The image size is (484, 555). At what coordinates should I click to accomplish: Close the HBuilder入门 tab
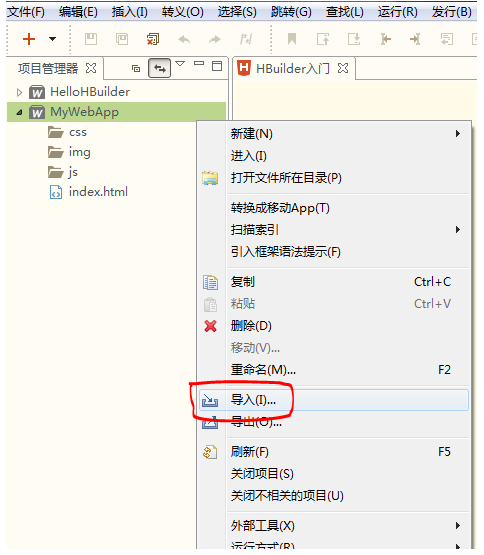click(x=343, y=68)
